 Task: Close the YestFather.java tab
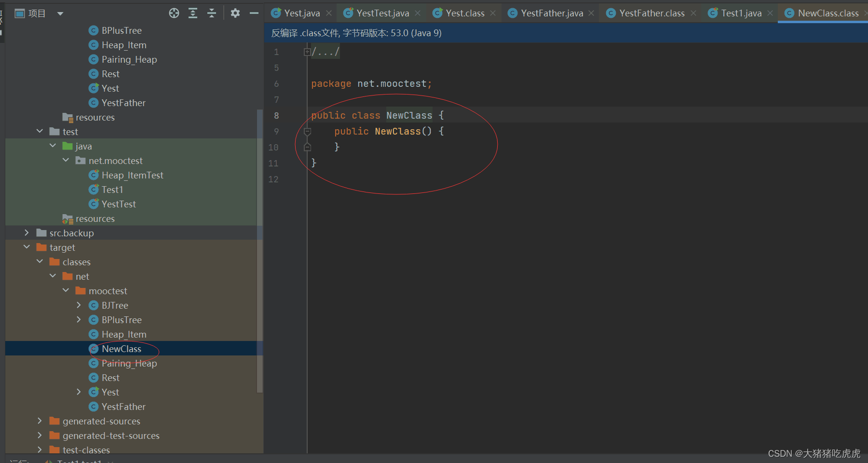tap(591, 13)
